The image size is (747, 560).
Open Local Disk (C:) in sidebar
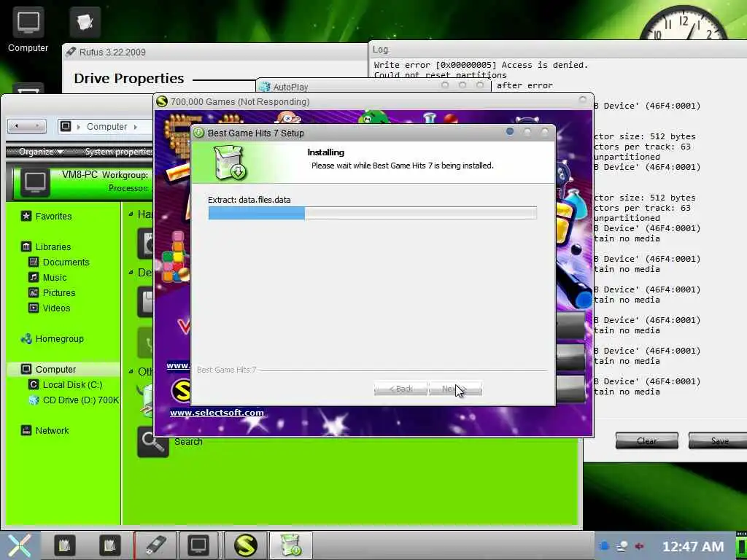pos(72,384)
